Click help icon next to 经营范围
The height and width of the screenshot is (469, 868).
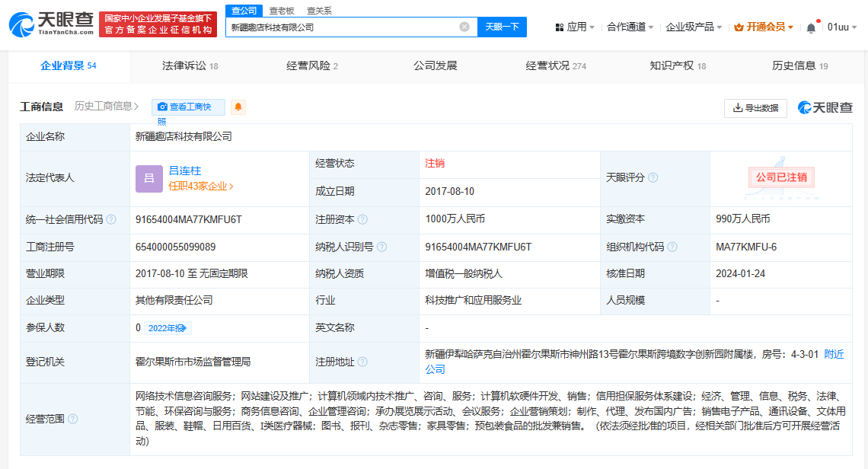click(72, 419)
